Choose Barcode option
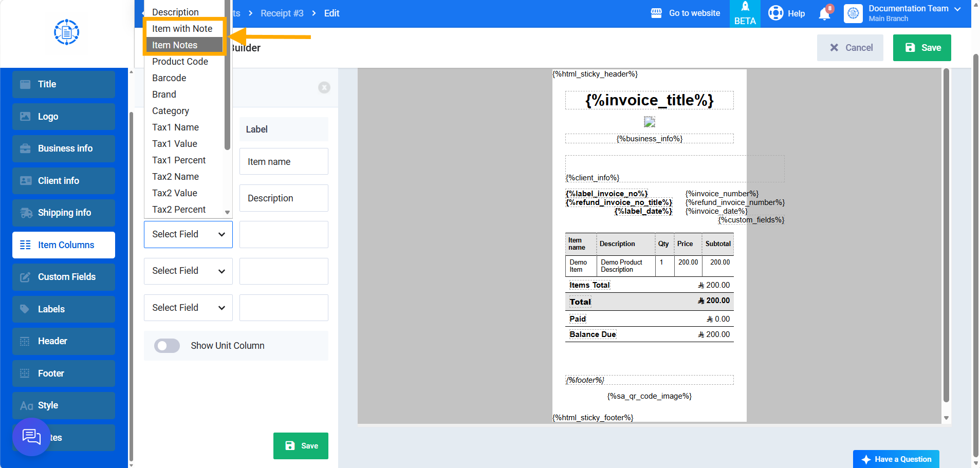Screen dimensions: 980x468 (184, 78)
